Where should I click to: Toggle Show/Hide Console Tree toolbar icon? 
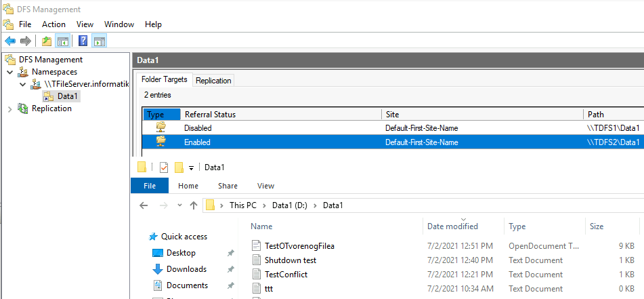(x=62, y=41)
